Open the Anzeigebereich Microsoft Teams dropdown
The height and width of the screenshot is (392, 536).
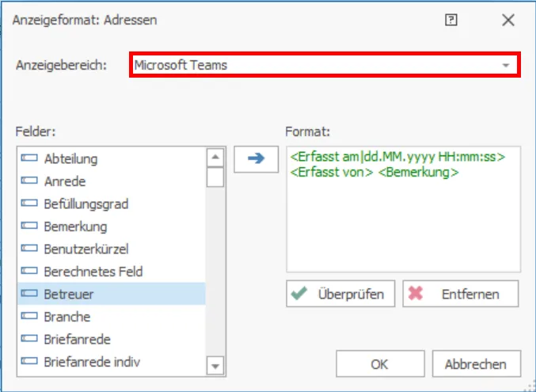pyautogui.click(x=325, y=65)
